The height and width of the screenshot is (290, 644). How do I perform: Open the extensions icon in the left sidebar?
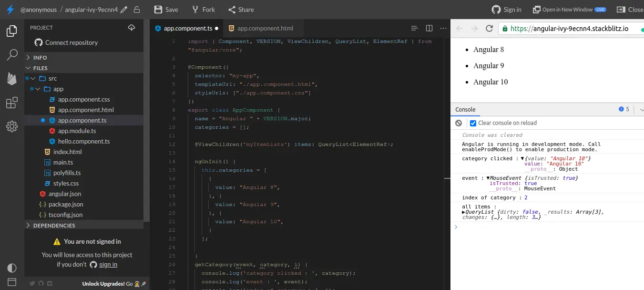[11, 103]
